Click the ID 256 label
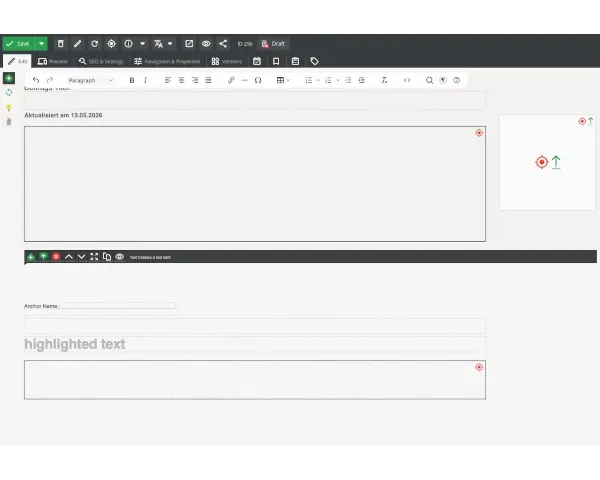Screen dimensions: 600x480 click(x=245, y=44)
